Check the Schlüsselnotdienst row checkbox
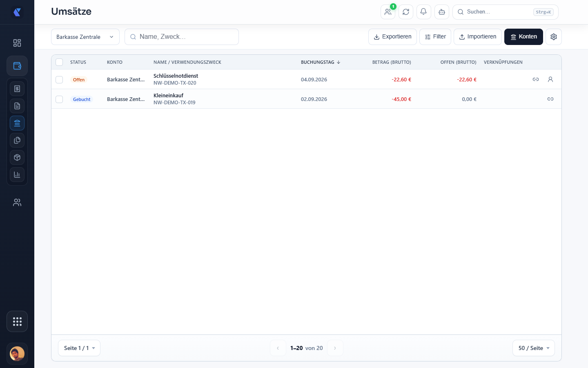The height and width of the screenshot is (368, 588). point(59,80)
